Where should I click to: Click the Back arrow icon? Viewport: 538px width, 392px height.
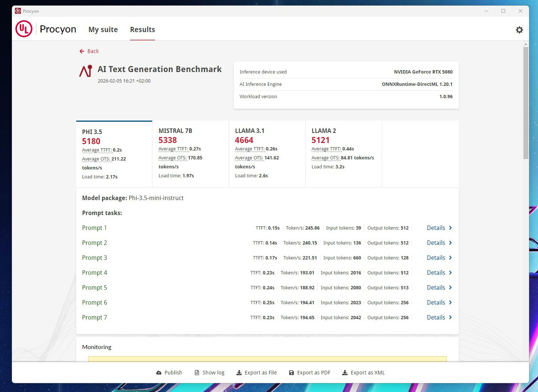[x=82, y=51]
